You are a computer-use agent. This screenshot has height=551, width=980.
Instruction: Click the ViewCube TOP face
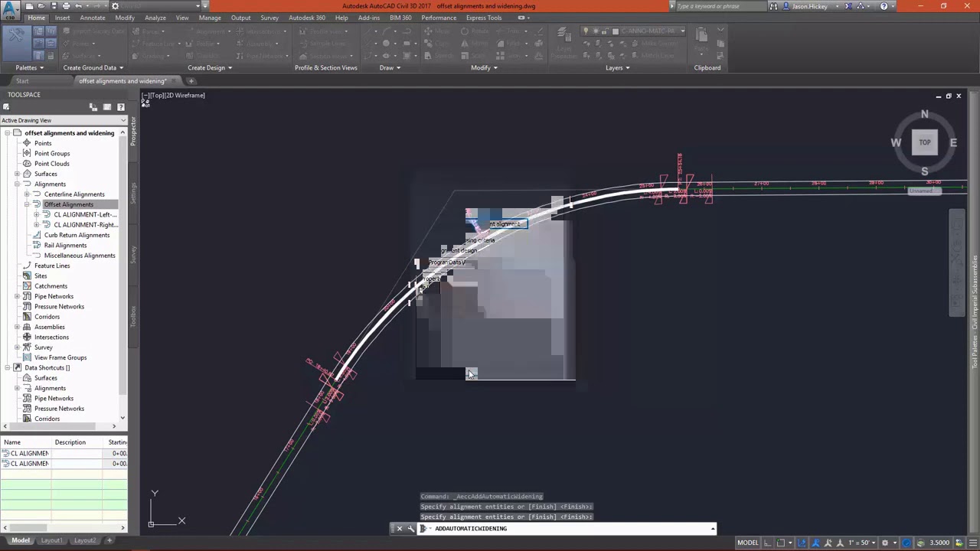point(925,142)
